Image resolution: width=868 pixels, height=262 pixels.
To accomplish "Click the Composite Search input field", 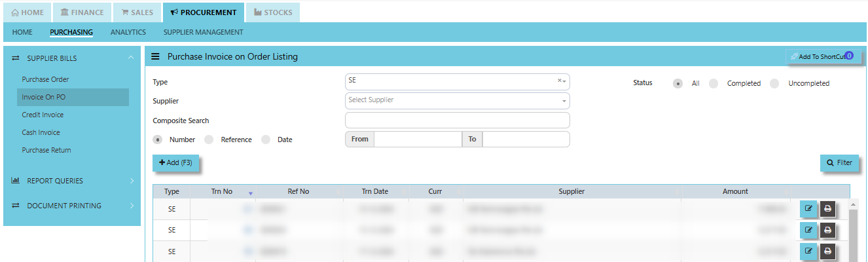I will pos(457,121).
